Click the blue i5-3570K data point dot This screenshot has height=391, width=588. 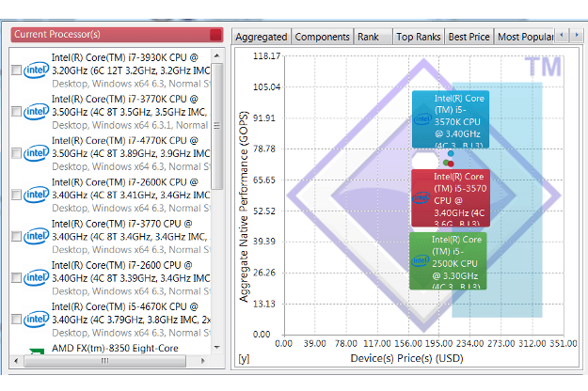click(x=451, y=153)
